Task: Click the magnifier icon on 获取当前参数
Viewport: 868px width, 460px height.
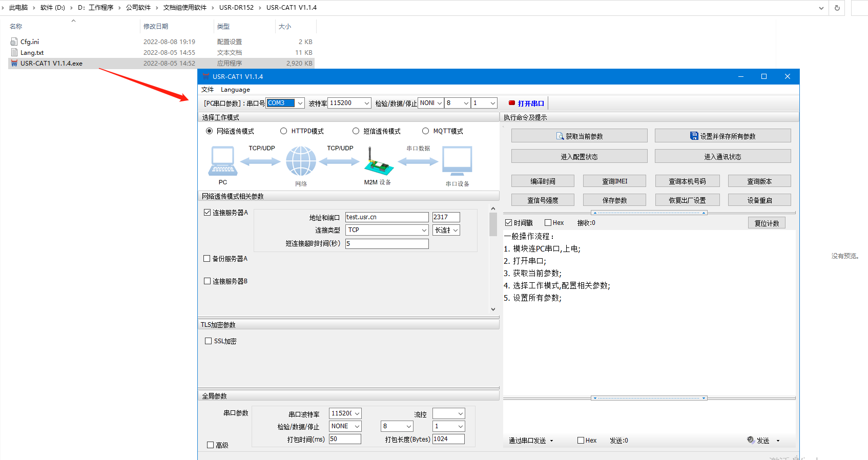Action: 560,136
